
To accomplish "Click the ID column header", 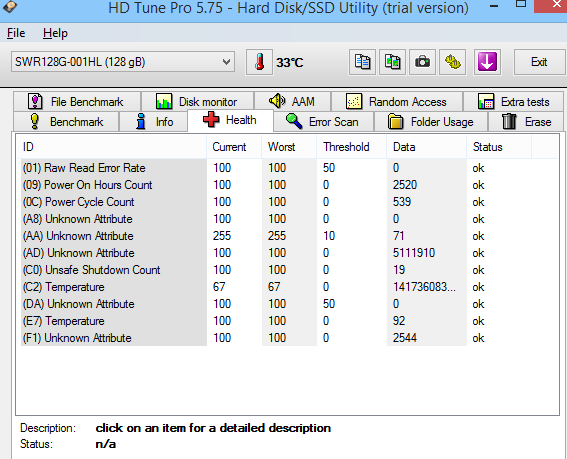I will (111, 147).
